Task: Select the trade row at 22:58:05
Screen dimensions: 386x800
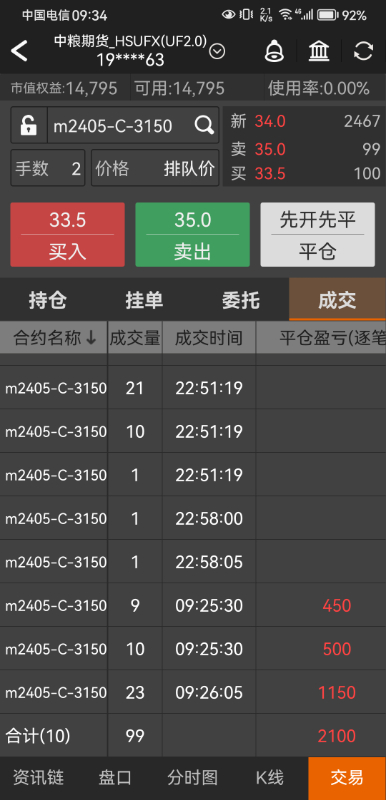Action: pyautogui.click(x=193, y=562)
